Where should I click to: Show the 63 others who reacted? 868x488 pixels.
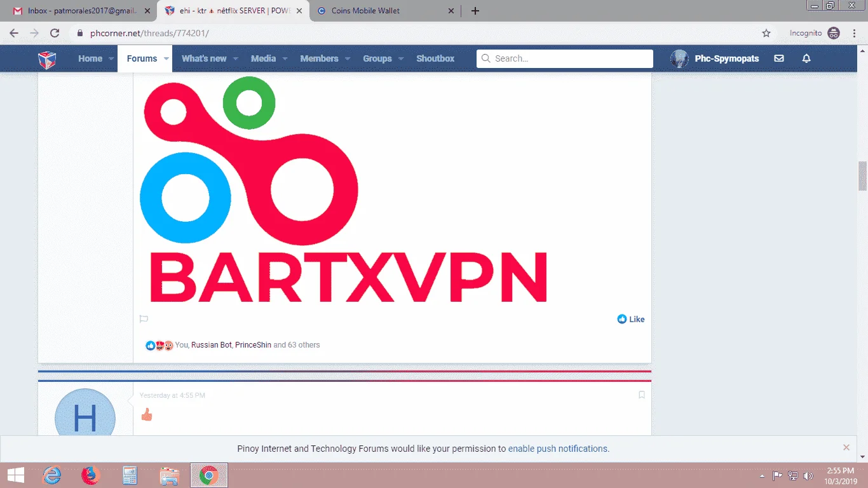(x=304, y=345)
